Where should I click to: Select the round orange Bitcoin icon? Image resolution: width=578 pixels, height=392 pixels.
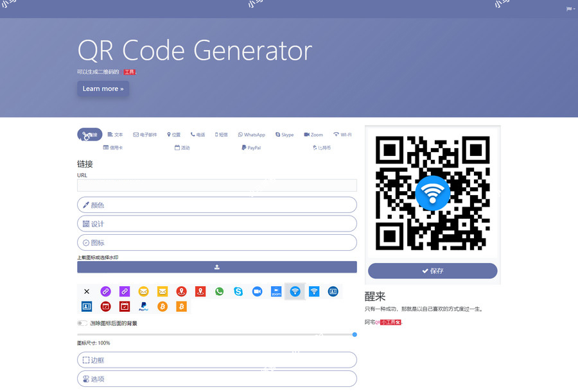click(162, 307)
